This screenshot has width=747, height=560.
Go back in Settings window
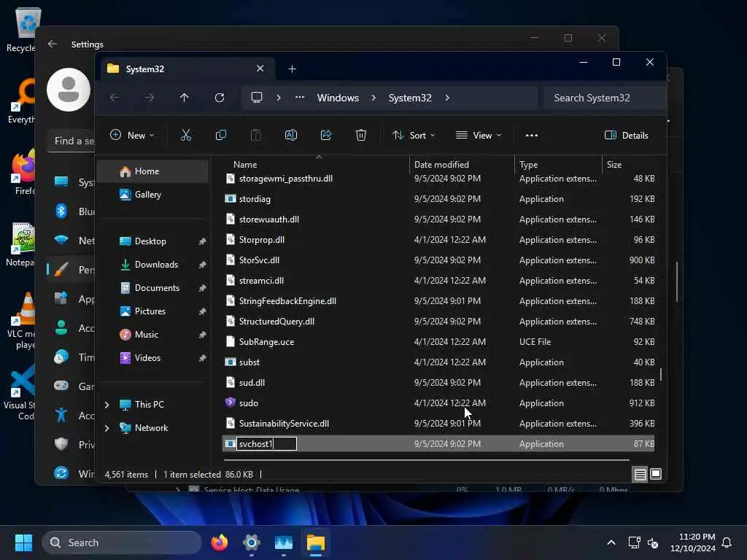(53, 44)
